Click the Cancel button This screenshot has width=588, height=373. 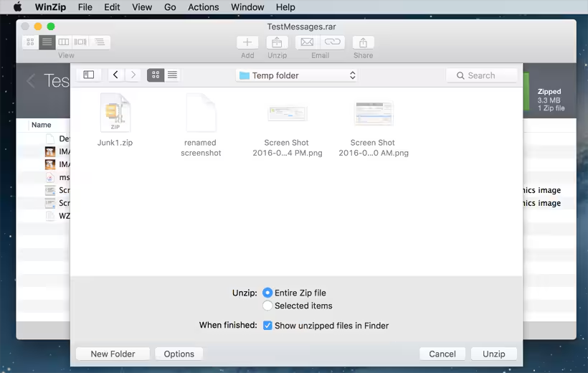tap(442, 354)
